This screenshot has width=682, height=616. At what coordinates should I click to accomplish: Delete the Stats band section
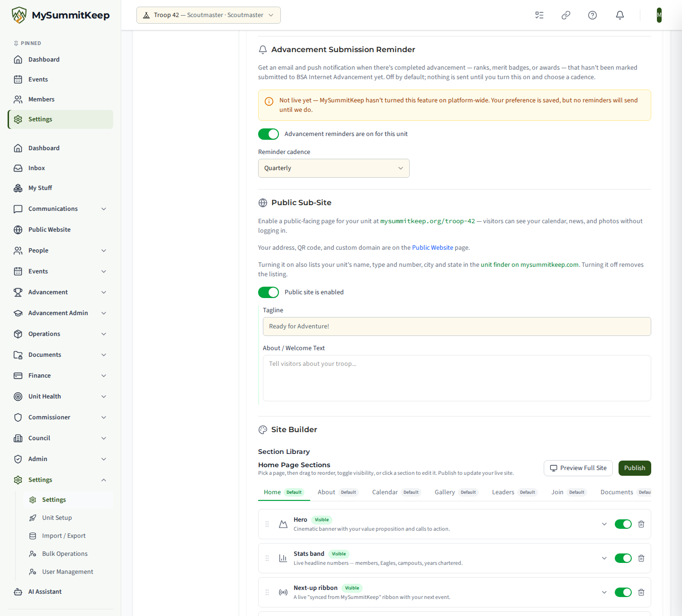tap(641, 558)
